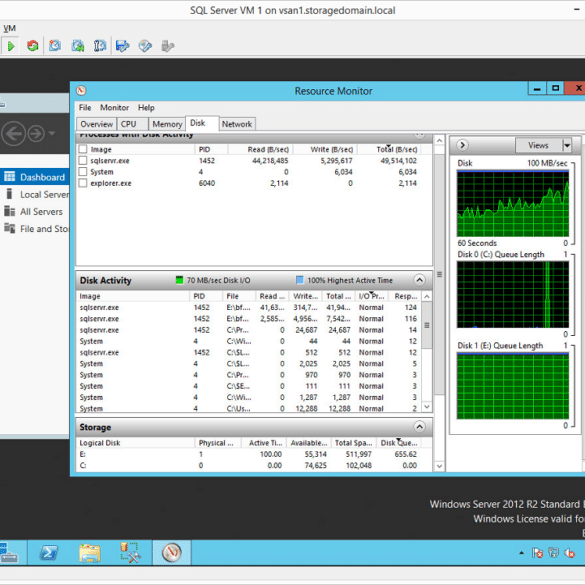This screenshot has width=585, height=585.
Task: Click the speaker volume tray icon
Action: pos(570,553)
